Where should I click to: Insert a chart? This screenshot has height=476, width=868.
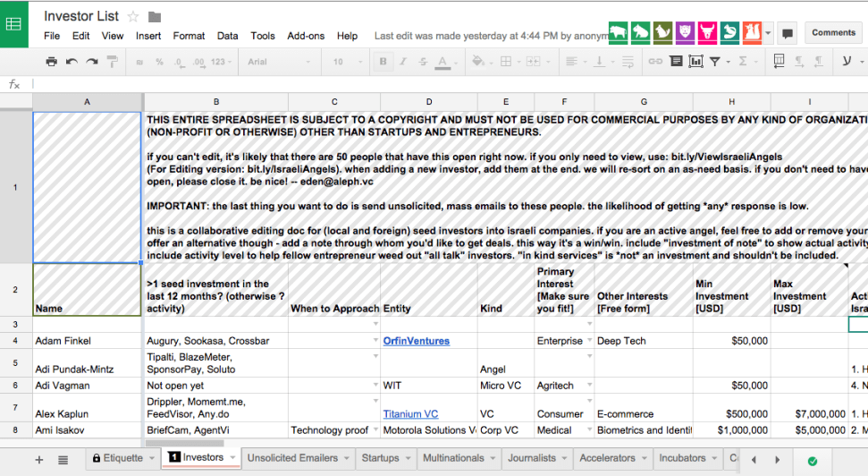coord(695,62)
